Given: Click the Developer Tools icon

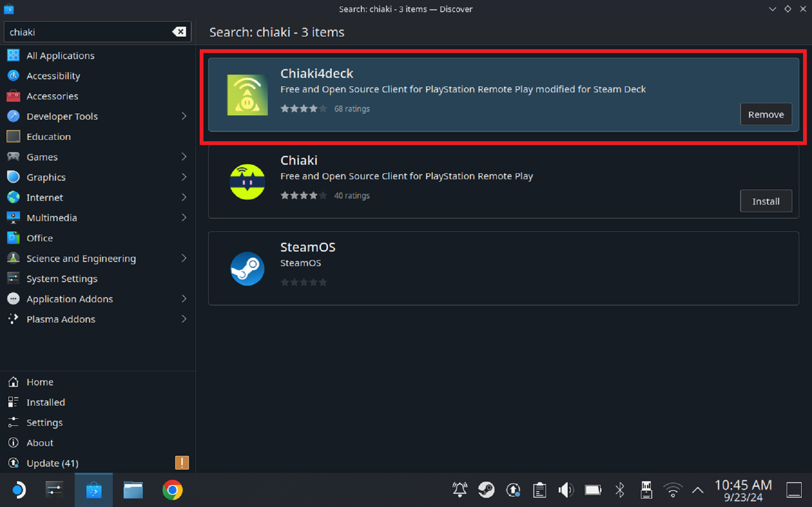Looking at the screenshot, I should [13, 116].
